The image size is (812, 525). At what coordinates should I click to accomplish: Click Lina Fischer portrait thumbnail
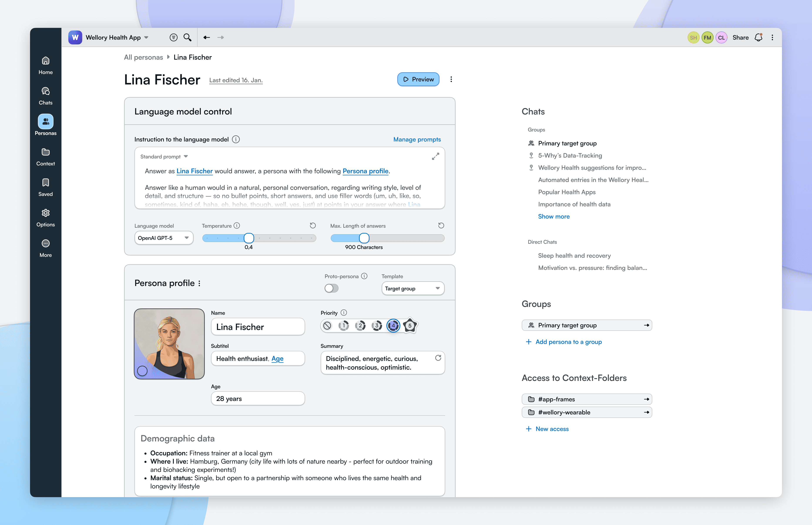point(169,344)
